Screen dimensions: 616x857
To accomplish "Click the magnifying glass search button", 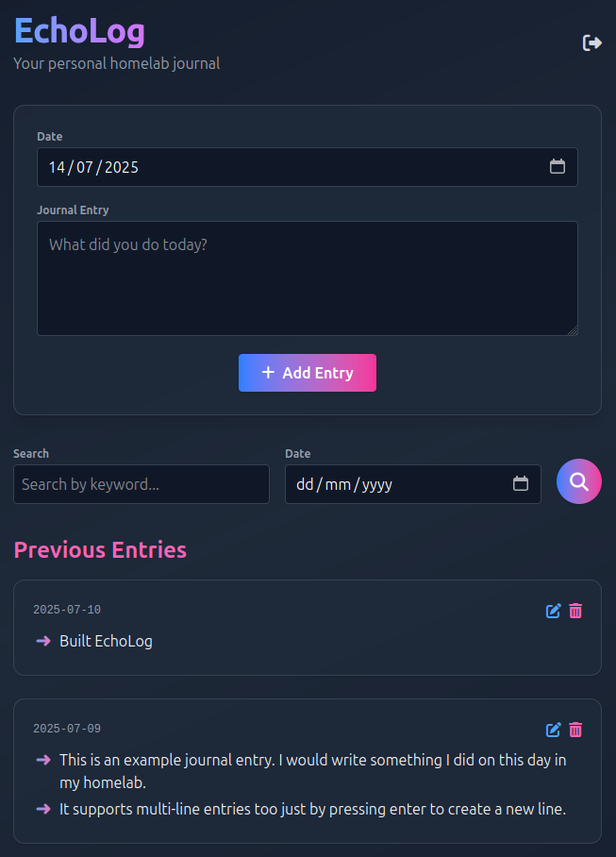I will click(579, 481).
